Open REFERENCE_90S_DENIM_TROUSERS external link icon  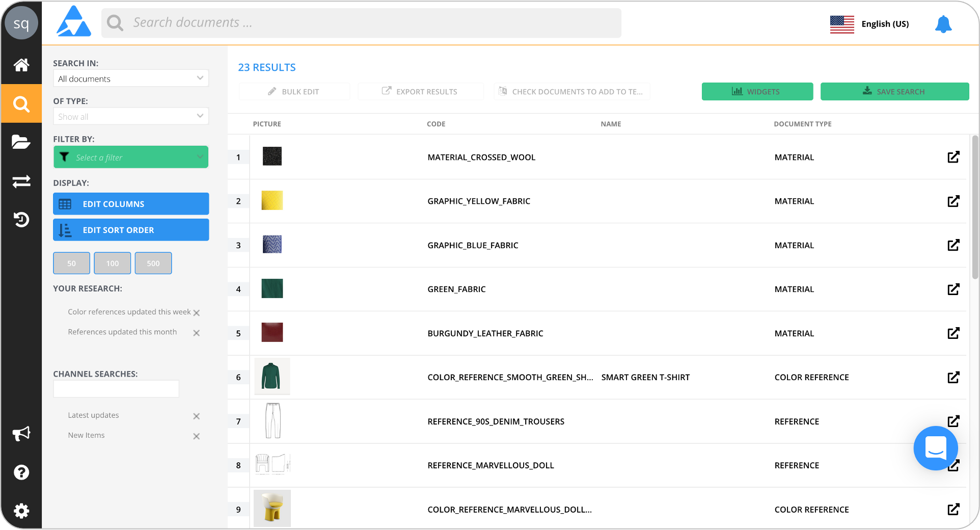coord(954,421)
